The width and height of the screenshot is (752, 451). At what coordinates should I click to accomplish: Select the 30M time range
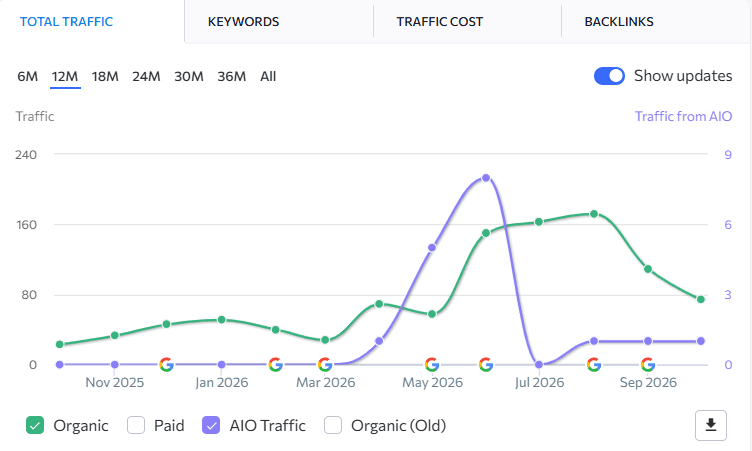coord(189,76)
